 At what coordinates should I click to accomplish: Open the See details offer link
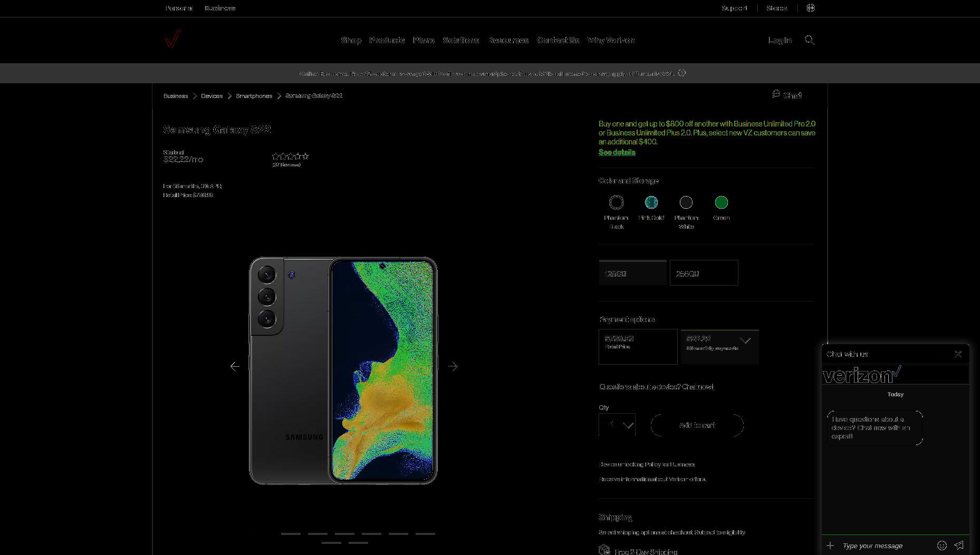pyautogui.click(x=617, y=152)
